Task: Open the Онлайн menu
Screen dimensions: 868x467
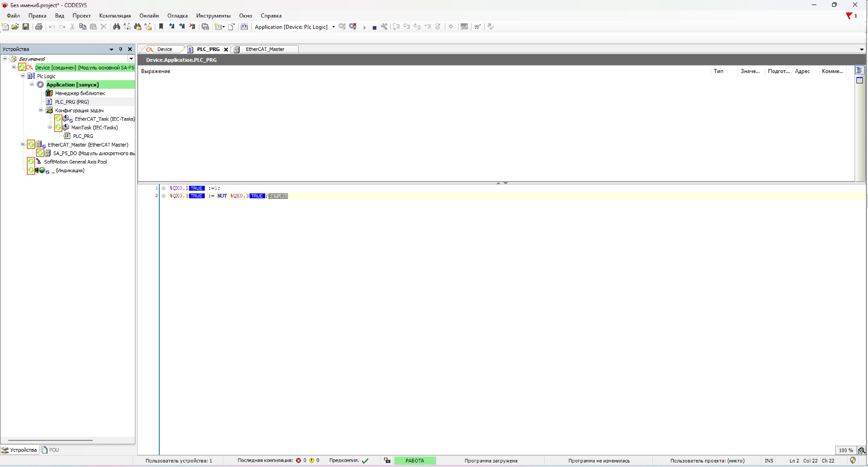Action: click(x=149, y=16)
